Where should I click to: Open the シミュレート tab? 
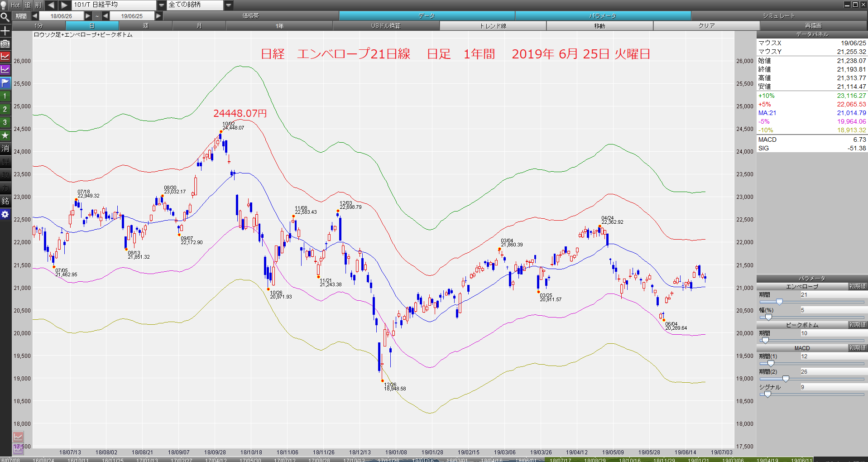click(x=779, y=16)
